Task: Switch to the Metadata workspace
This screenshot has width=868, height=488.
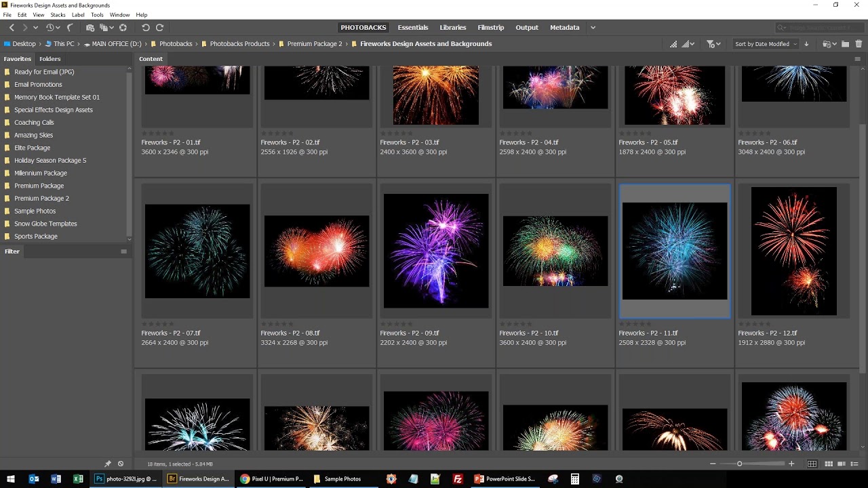Action: pyautogui.click(x=565, y=28)
